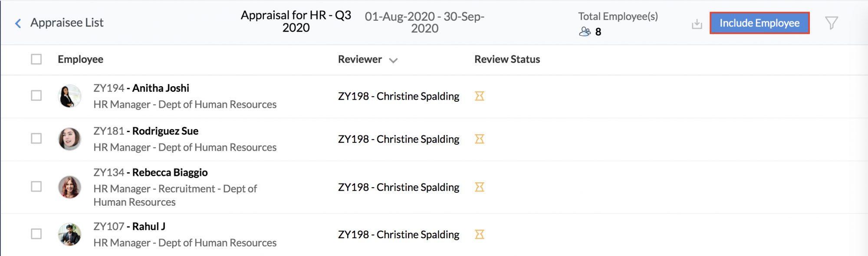Screen dimensions: 868x256
Task: Open Rahul J's profile picture
Action: pos(69,234)
